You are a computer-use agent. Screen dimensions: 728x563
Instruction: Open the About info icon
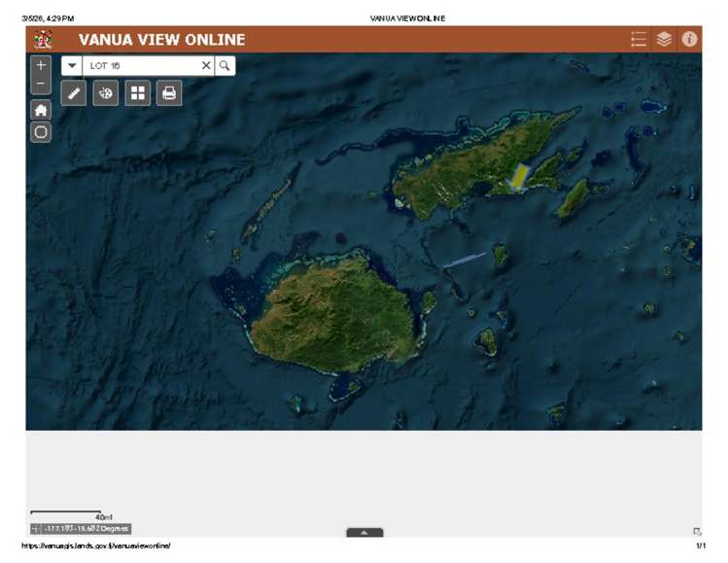689,40
